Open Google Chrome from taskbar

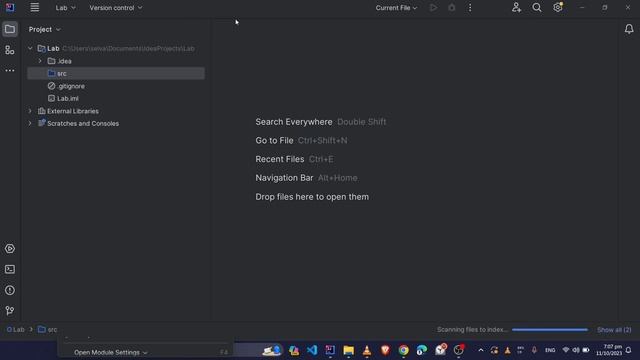click(x=403, y=350)
